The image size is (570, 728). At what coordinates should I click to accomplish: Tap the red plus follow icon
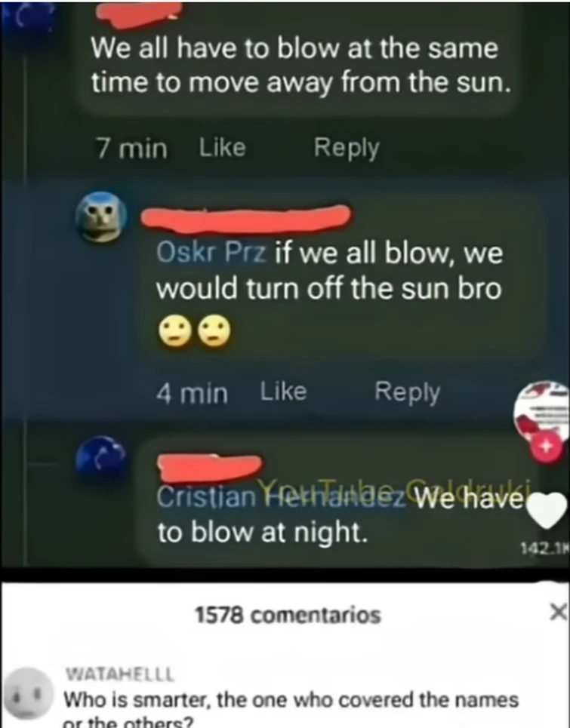point(547,447)
